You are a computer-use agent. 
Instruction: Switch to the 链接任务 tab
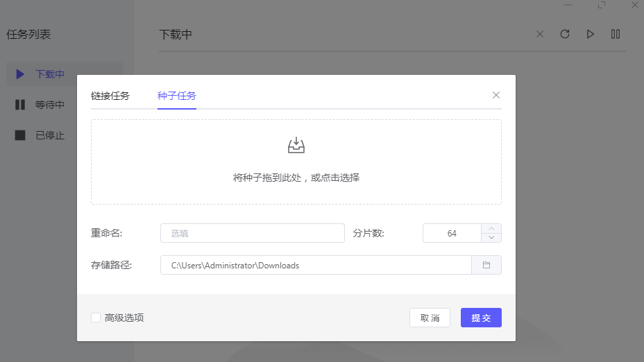(110, 96)
